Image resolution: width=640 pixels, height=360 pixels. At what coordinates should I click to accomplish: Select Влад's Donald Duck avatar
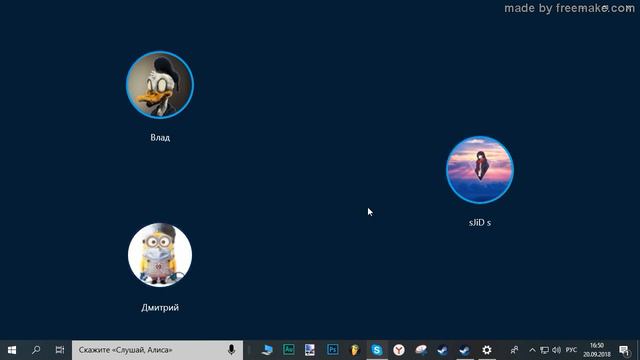(x=160, y=85)
